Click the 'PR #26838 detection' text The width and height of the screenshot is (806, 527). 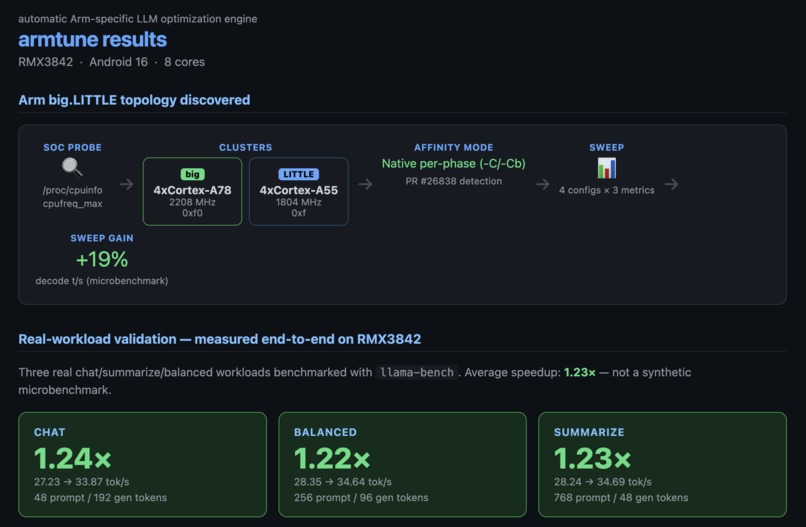[x=453, y=181]
